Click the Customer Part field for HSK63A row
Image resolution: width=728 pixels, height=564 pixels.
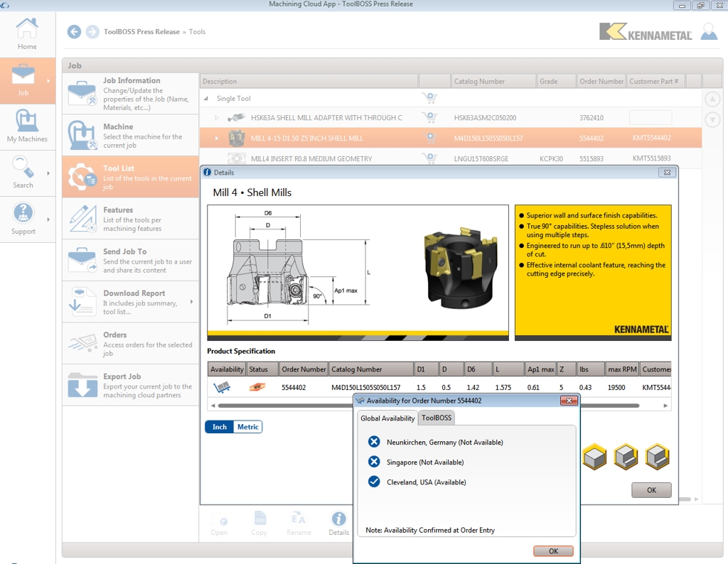click(651, 118)
